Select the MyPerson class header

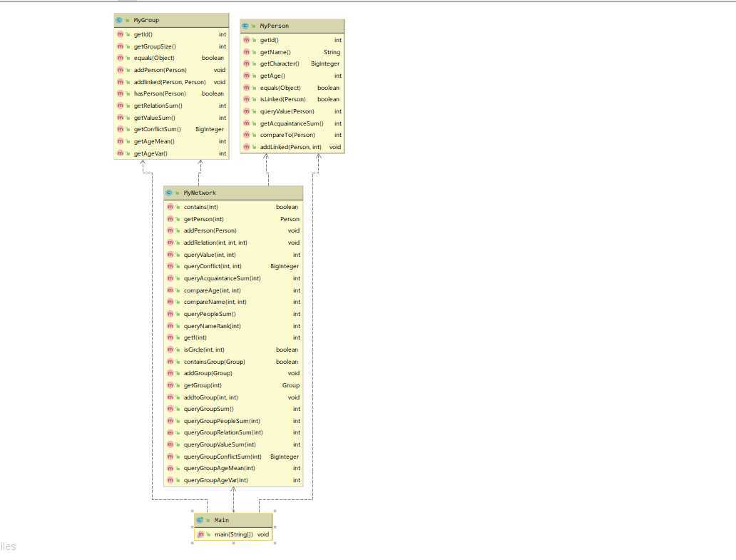[x=292, y=26]
